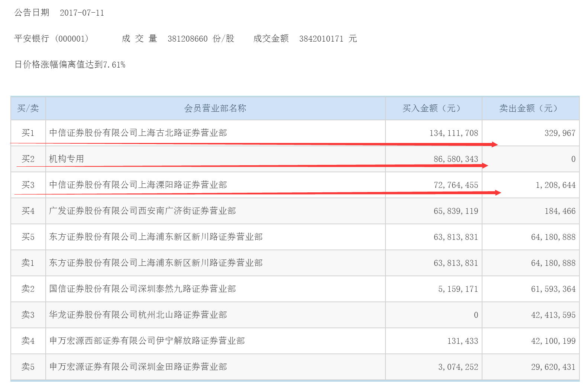Click the 日价格涨幅偏离值达到7.61% line
Image resolution: width=588 pixels, height=388 pixels.
(70, 65)
